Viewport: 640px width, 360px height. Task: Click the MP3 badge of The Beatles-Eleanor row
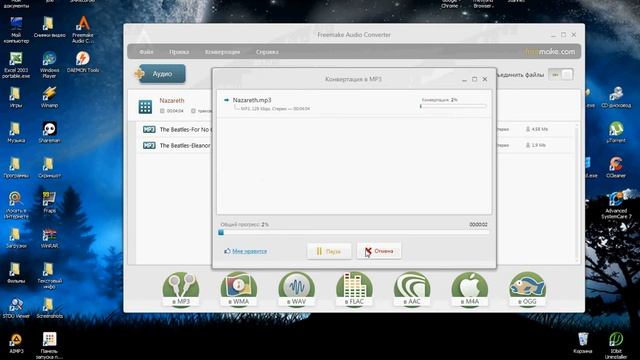coord(149,145)
